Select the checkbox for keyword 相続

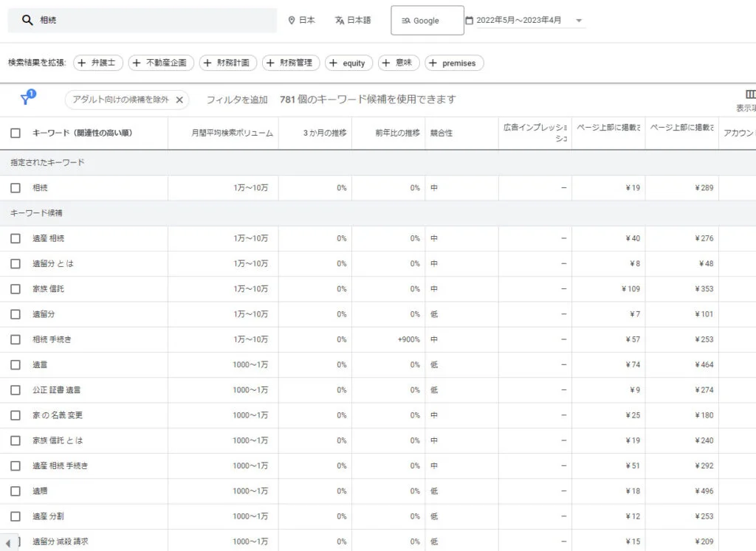click(x=14, y=187)
